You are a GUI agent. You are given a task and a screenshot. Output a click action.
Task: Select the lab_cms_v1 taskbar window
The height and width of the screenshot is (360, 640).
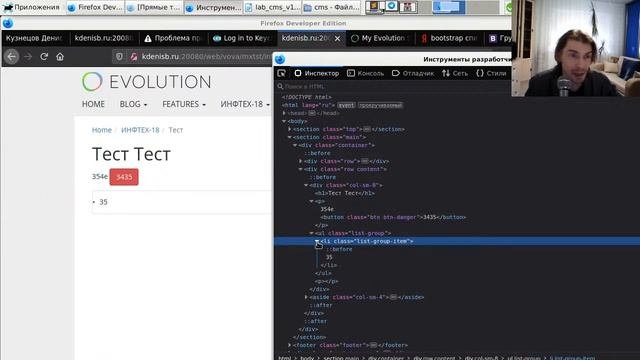[x=272, y=7]
